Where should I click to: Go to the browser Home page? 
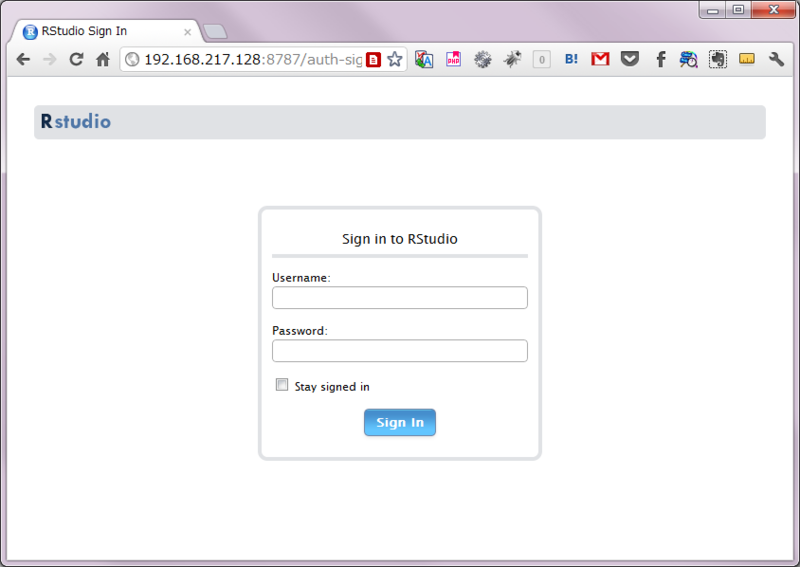pos(103,60)
